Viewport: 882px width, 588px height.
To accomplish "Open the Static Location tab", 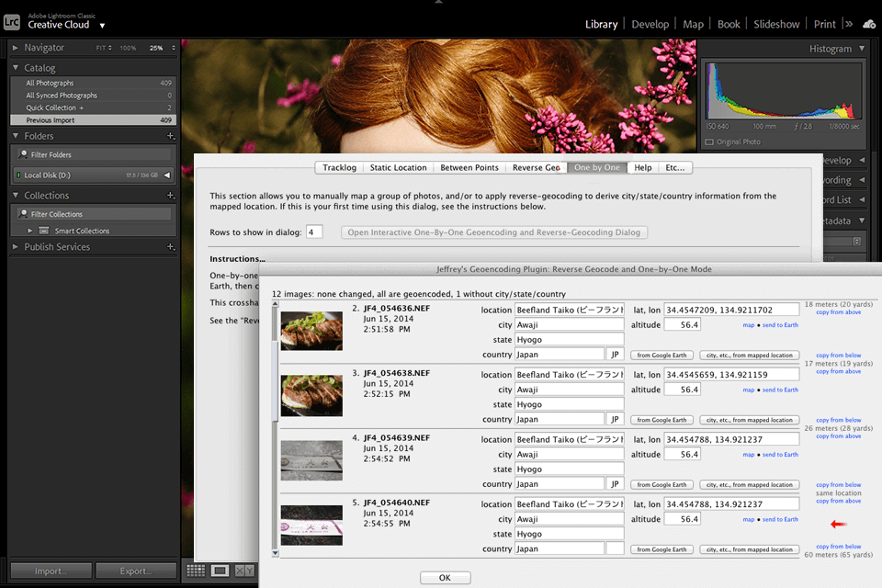I will point(398,168).
